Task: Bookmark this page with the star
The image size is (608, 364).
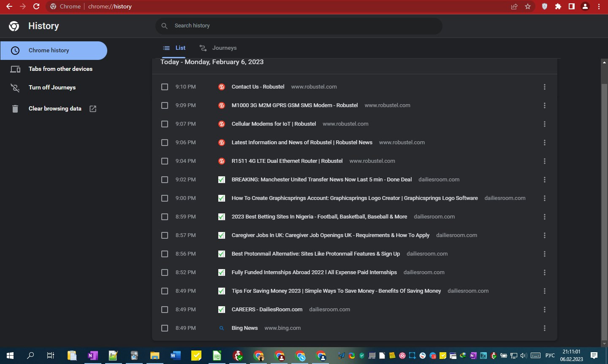Action: [528, 6]
